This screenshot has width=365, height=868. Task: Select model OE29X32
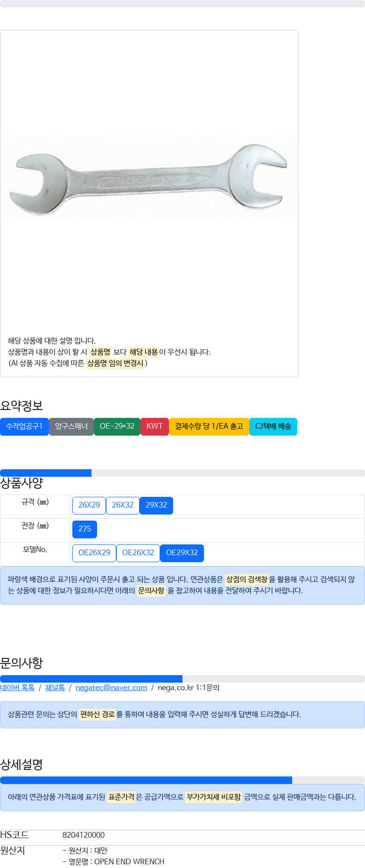(x=182, y=553)
